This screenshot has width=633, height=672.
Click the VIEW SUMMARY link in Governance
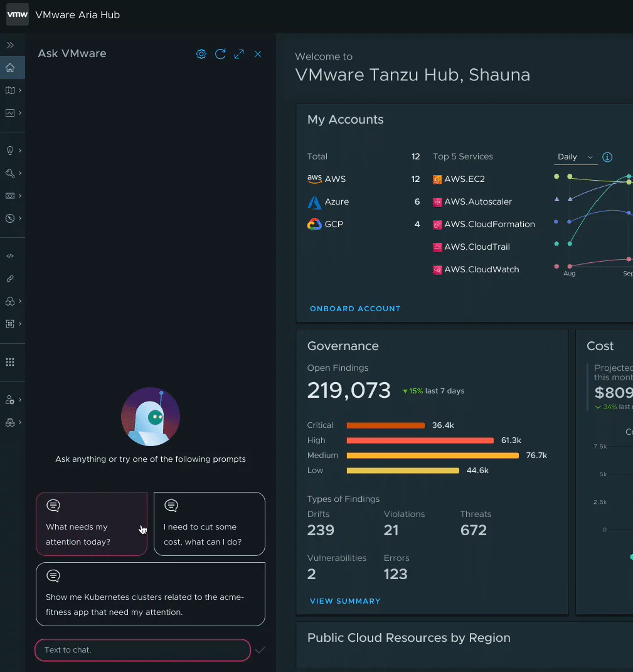point(345,601)
